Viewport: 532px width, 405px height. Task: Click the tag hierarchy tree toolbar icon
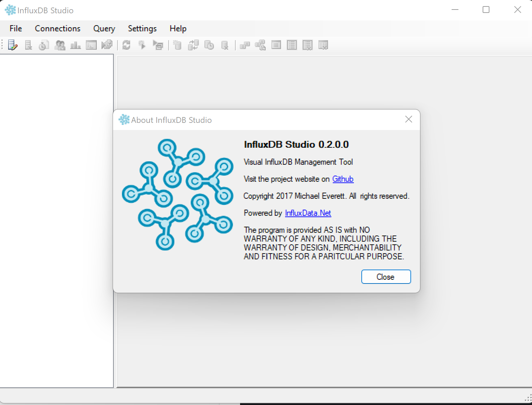point(261,45)
